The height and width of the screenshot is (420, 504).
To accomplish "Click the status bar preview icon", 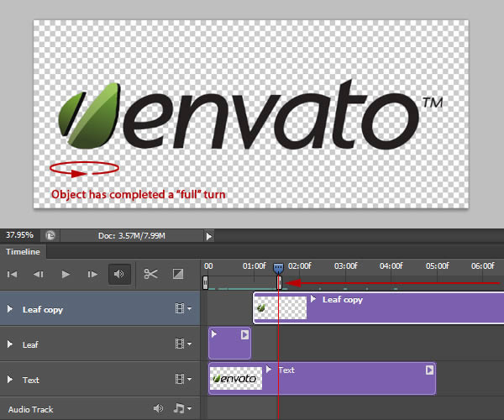I will coord(50,235).
